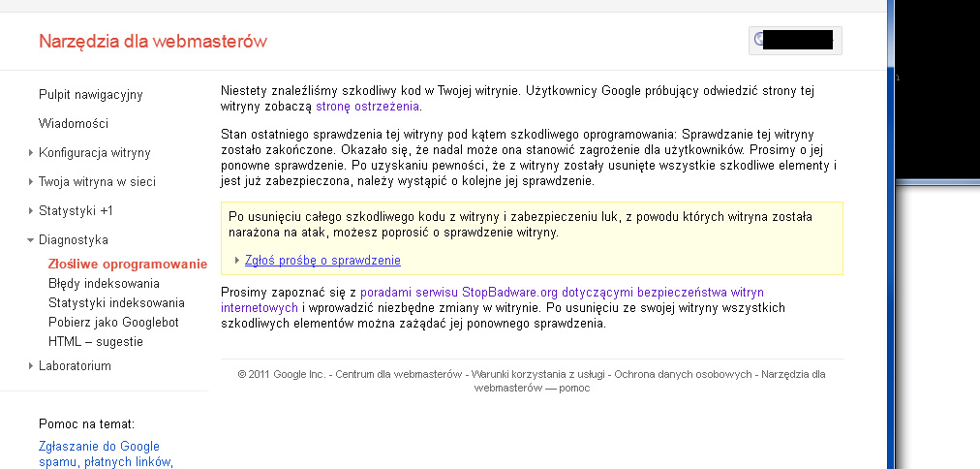Viewport: 980px width, 469px height.
Task: Click the Pomoc na temat heading text
Action: [x=86, y=424]
